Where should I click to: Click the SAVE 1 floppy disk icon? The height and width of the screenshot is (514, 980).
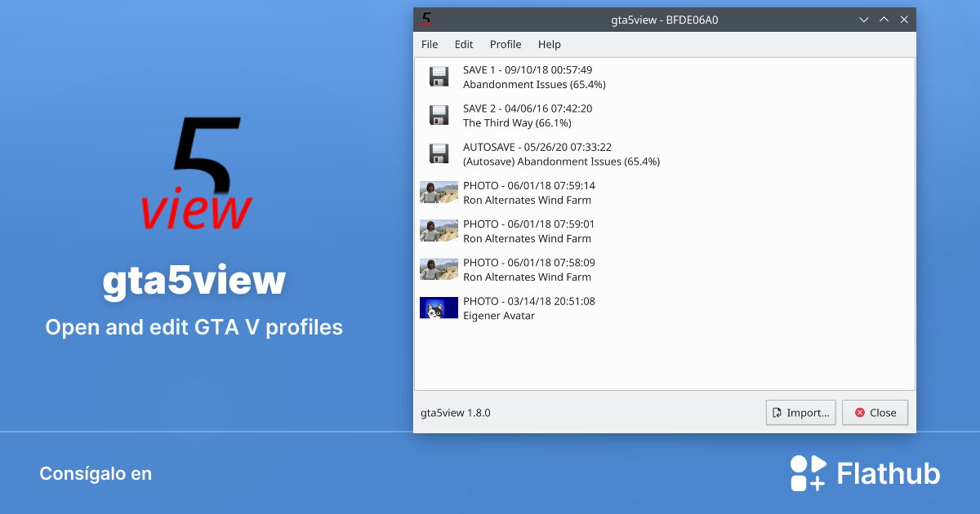439,76
